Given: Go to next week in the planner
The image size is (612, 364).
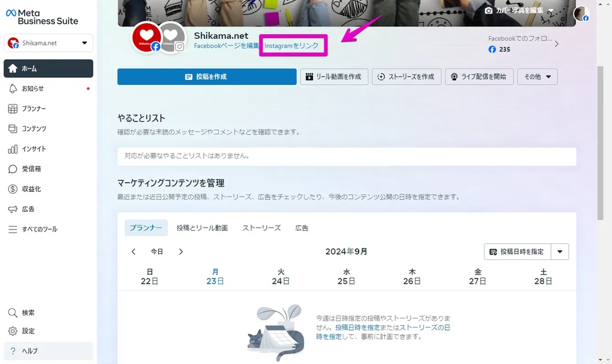Looking at the screenshot, I should tap(180, 252).
